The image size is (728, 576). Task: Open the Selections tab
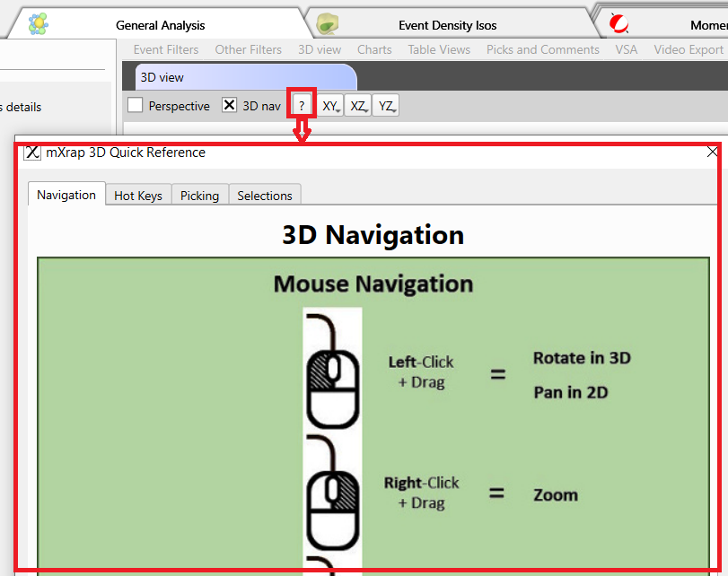tap(265, 196)
